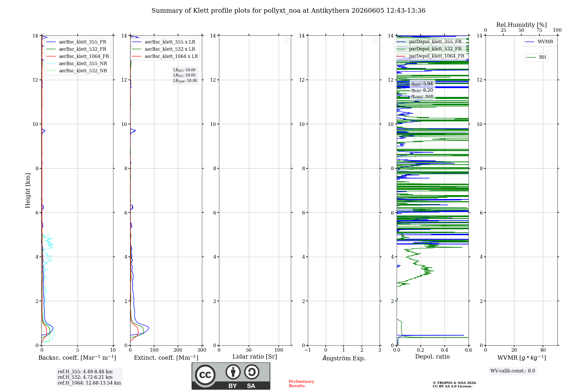Click the backscatter peak near 1 km height
The image size is (577, 392).
(53, 328)
